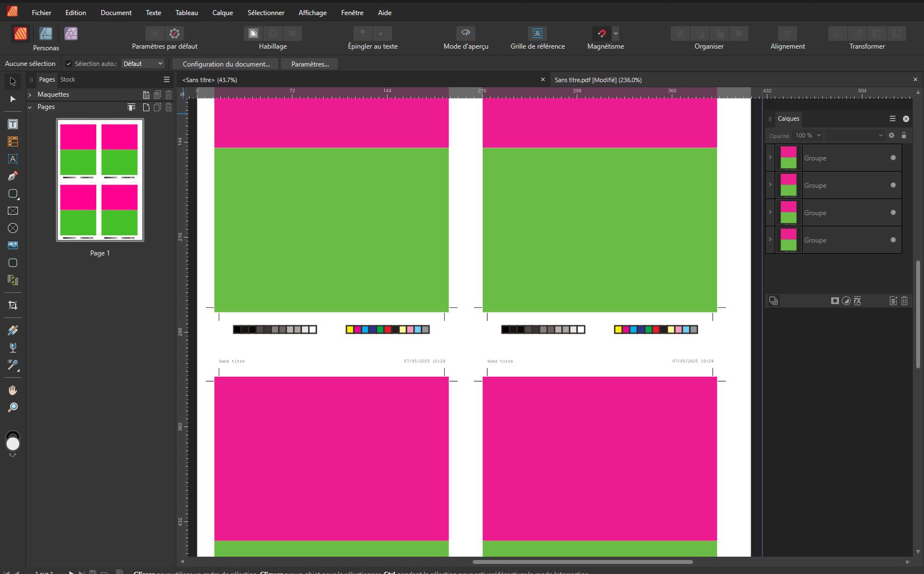
Task: Open the Affichage menu
Action: pyautogui.click(x=313, y=13)
